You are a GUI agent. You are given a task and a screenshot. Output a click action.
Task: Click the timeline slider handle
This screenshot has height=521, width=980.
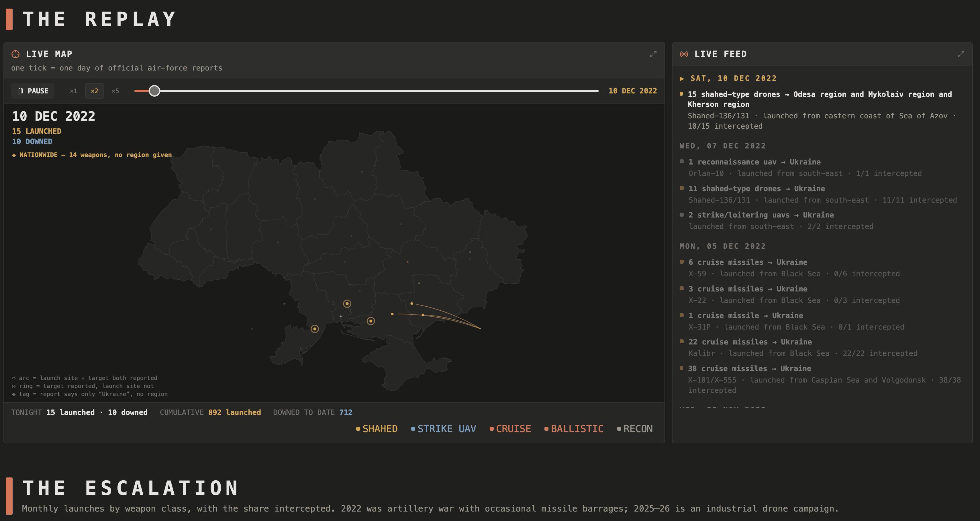click(x=154, y=91)
